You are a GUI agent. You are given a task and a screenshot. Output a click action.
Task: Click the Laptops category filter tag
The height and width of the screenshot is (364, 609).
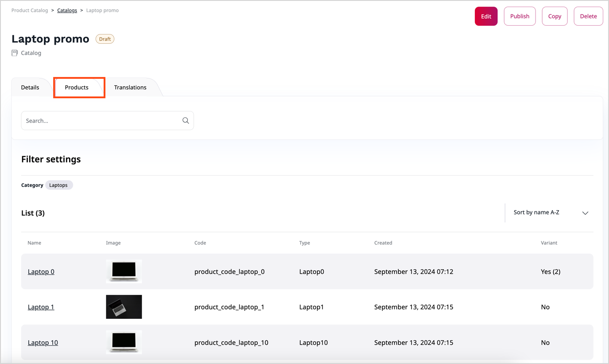pos(58,185)
